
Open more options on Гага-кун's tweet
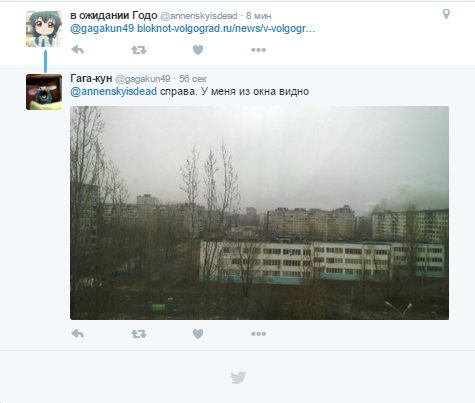point(258,334)
